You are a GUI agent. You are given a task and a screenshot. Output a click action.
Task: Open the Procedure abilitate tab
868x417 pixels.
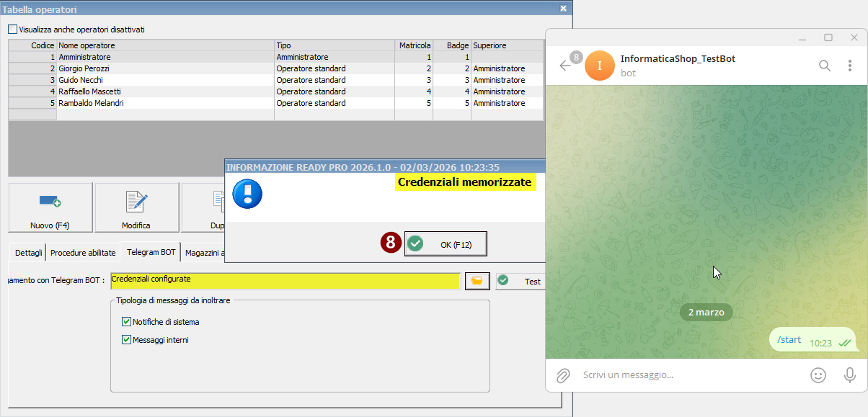coord(83,253)
